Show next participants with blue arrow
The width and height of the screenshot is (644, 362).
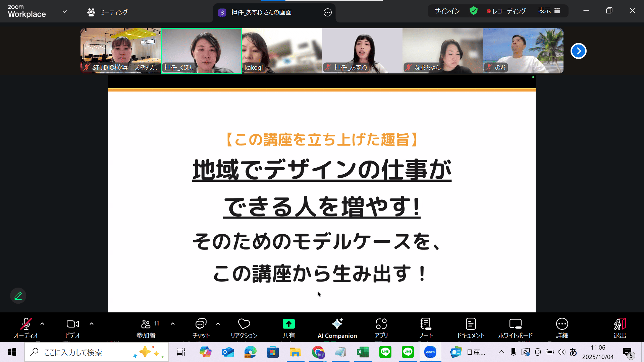point(578,51)
